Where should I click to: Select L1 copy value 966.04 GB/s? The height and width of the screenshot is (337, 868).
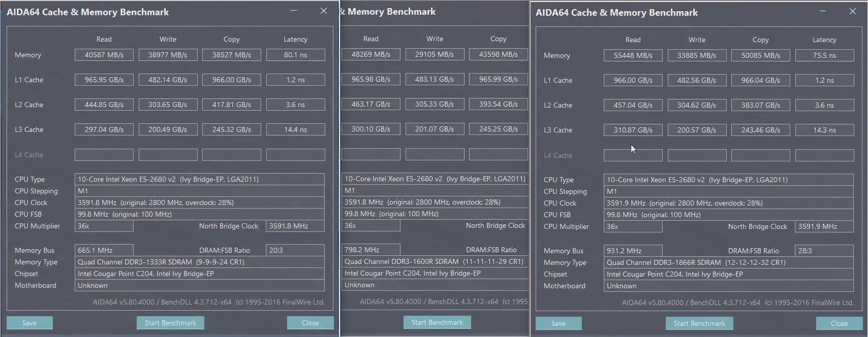[x=761, y=80]
